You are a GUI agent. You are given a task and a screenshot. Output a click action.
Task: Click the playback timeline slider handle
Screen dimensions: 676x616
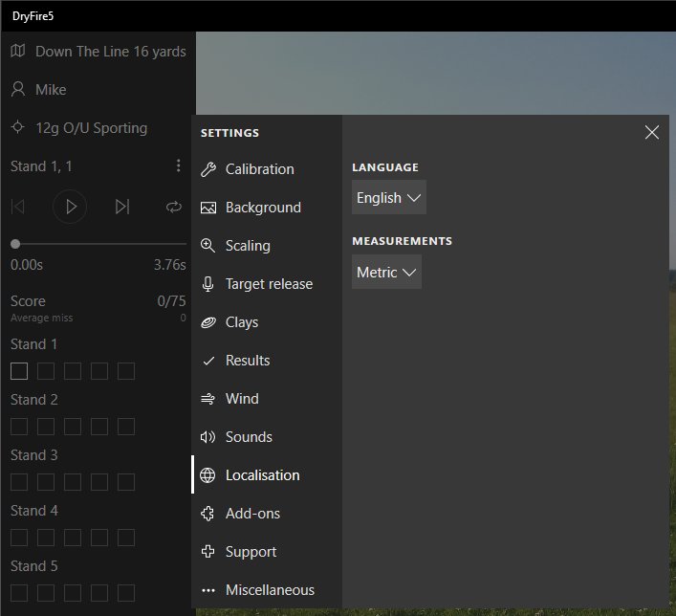pyautogui.click(x=15, y=245)
